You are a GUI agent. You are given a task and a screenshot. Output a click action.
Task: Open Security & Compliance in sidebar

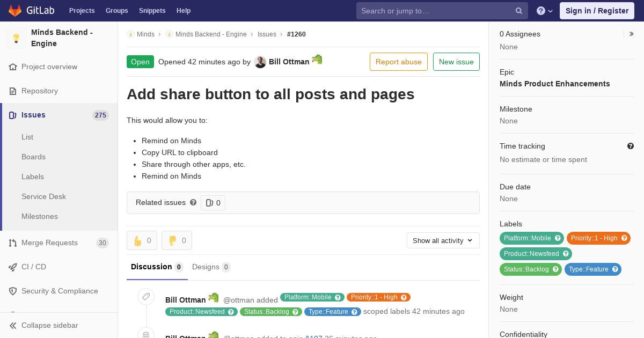(x=59, y=291)
